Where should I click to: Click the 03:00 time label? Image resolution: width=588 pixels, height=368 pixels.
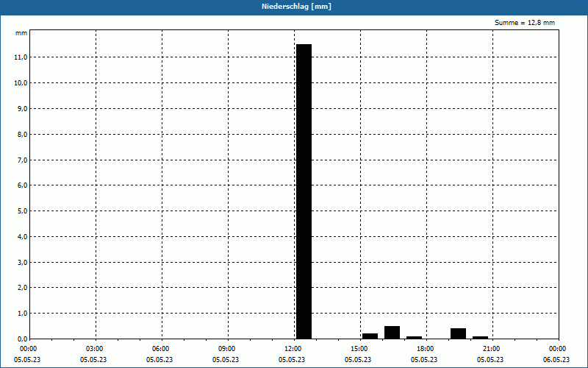(x=96, y=349)
